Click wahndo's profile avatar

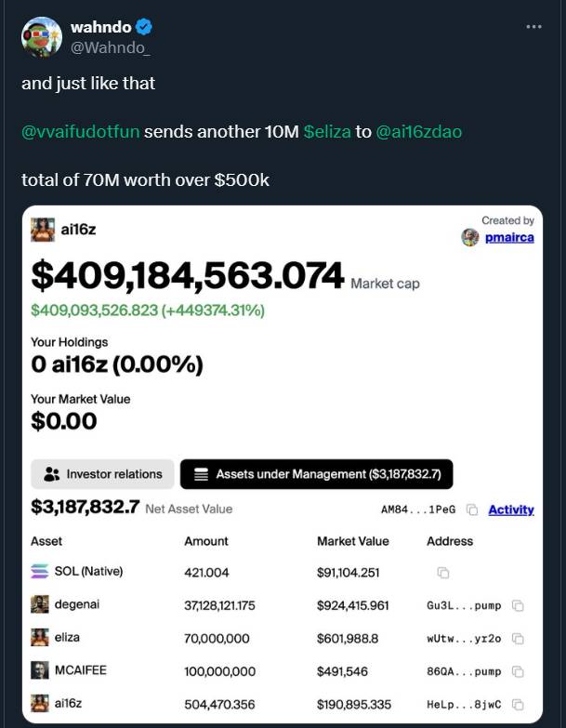pyautogui.click(x=42, y=37)
